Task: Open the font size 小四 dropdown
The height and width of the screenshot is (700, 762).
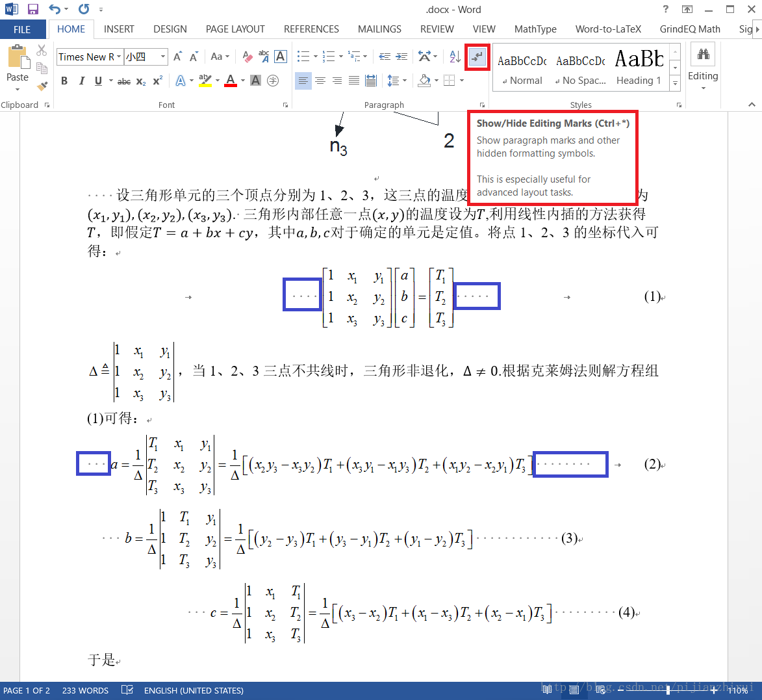Action: pos(163,57)
